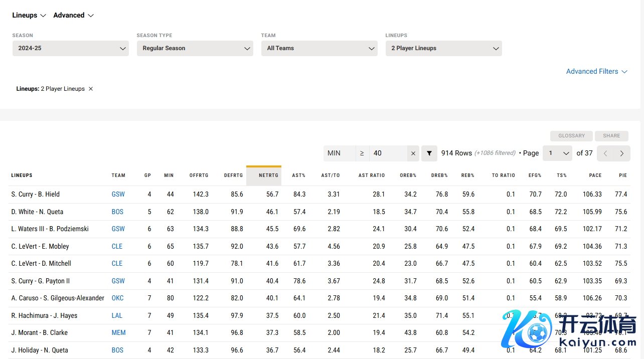
Task: Sort table by OFFRTG column header
Action: [x=199, y=175]
